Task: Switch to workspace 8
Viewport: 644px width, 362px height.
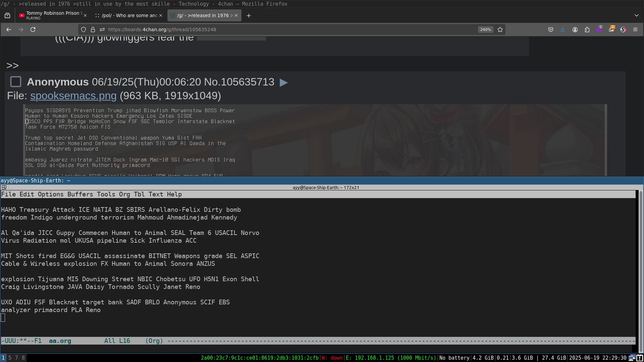Action: (23, 358)
